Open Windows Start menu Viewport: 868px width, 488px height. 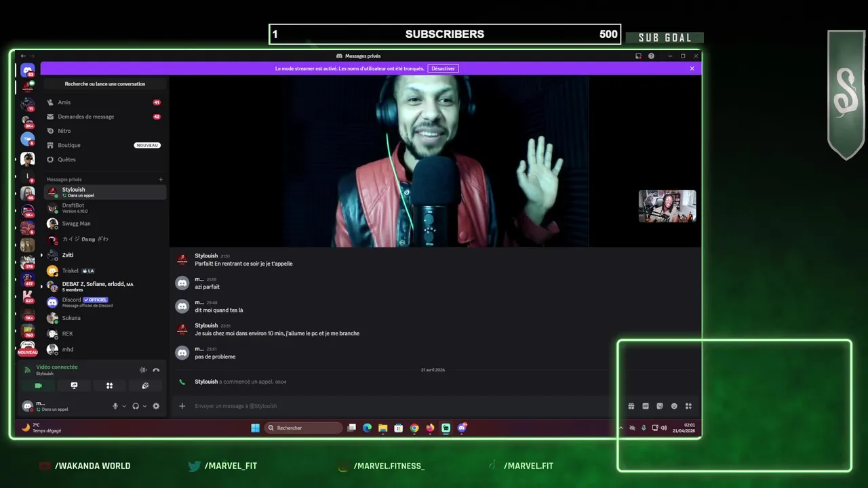coord(255,428)
